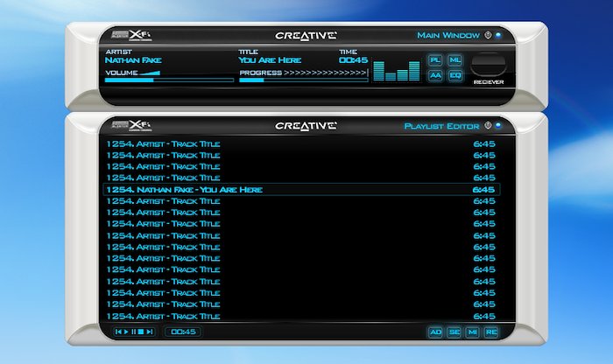This screenshot has height=364, width=613.
Task: Click the X-Fi logo in the Main Window
Action: click(131, 35)
